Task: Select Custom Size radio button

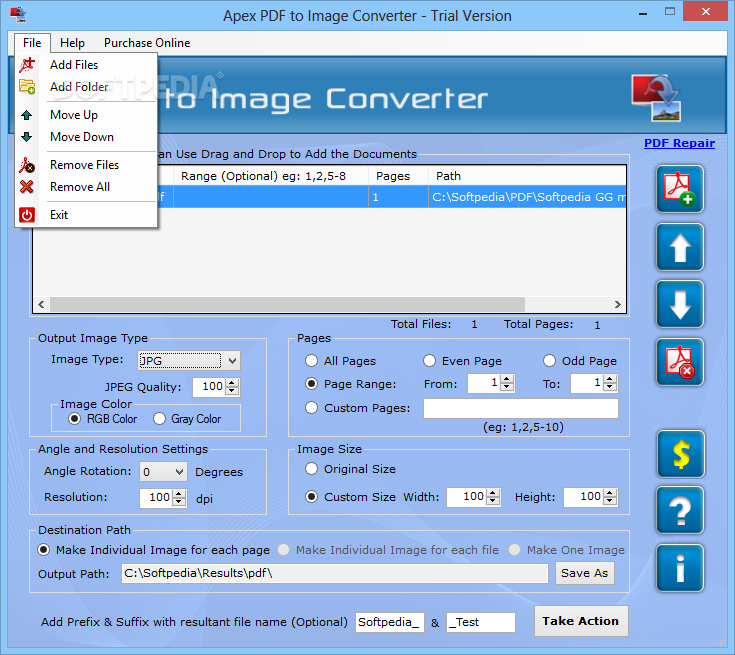Action: point(311,497)
